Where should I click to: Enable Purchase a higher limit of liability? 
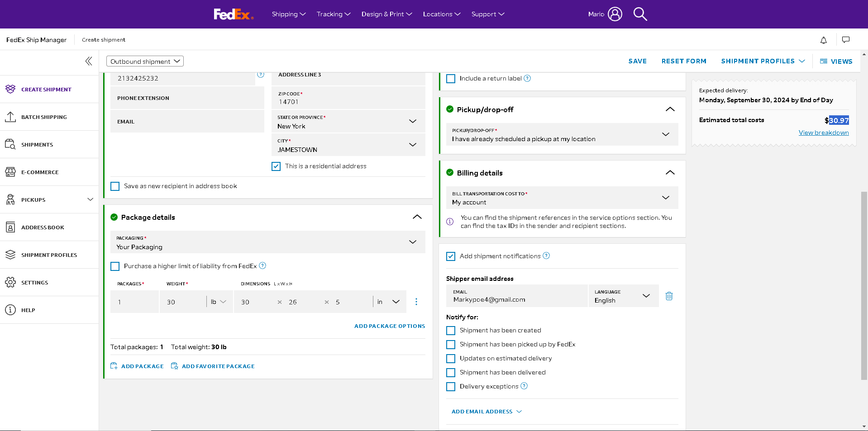(115, 266)
